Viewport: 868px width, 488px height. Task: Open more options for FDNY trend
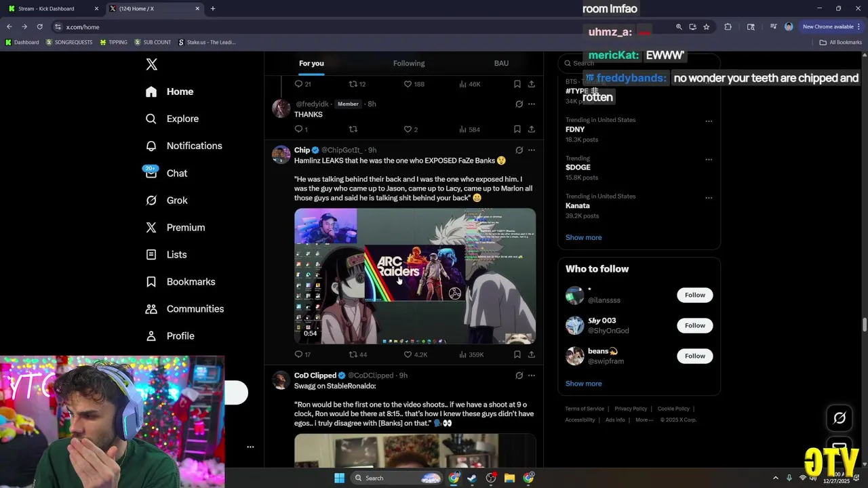[709, 121]
